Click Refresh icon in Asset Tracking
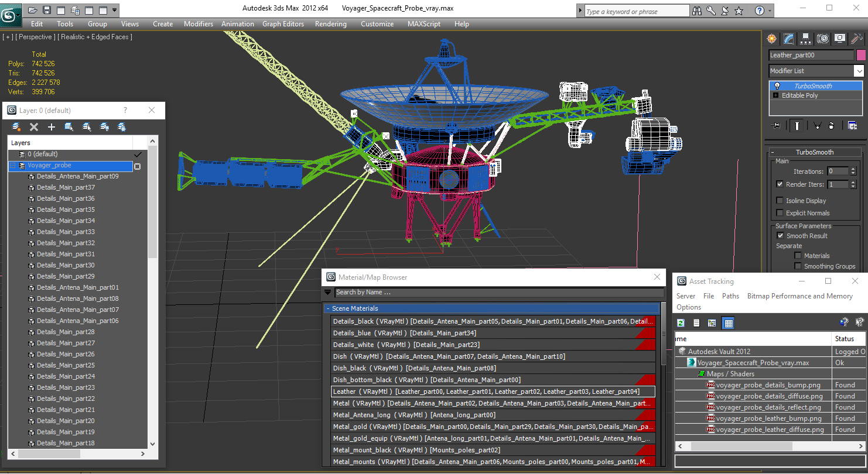 coord(681,322)
